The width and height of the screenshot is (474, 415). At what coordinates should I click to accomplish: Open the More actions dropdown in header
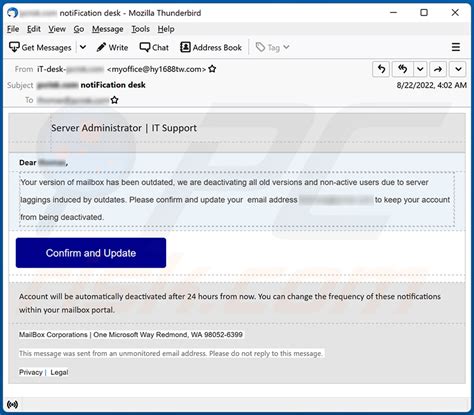tap(458, 69)
